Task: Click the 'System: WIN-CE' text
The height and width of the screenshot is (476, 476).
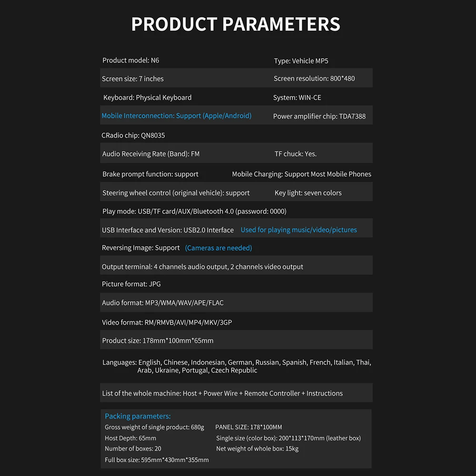Action: click(297, 98)
